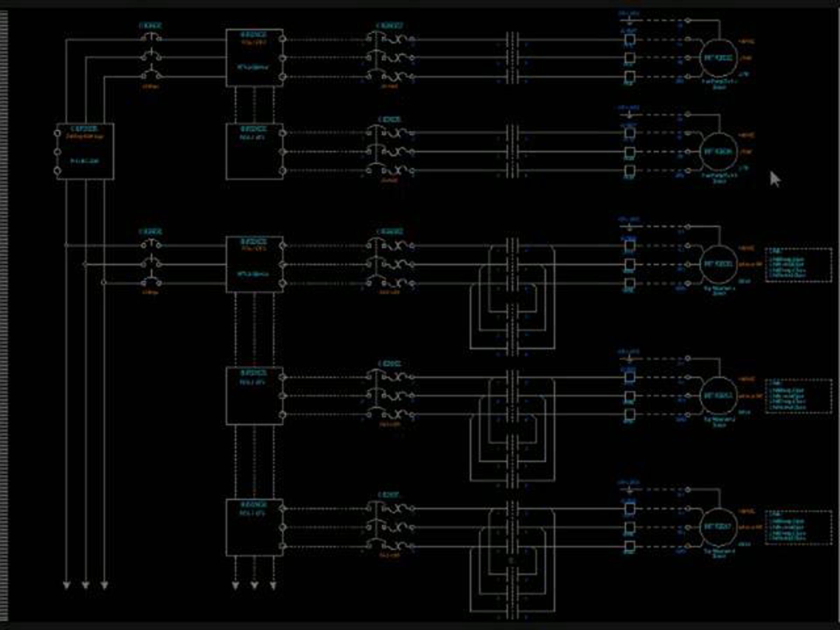Screen dimensions: 840x630
Task: Select the second motor circle from the top
Action: (x=719, y=152)
